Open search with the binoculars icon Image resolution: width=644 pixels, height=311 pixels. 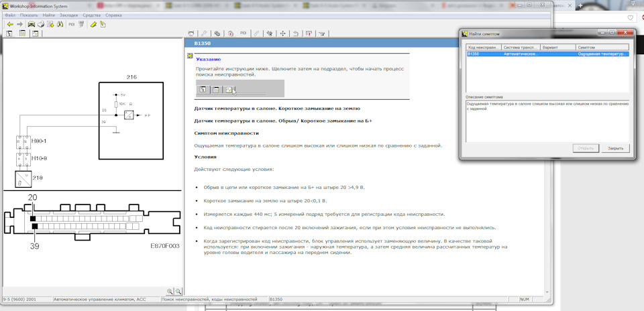coord(60,24)
